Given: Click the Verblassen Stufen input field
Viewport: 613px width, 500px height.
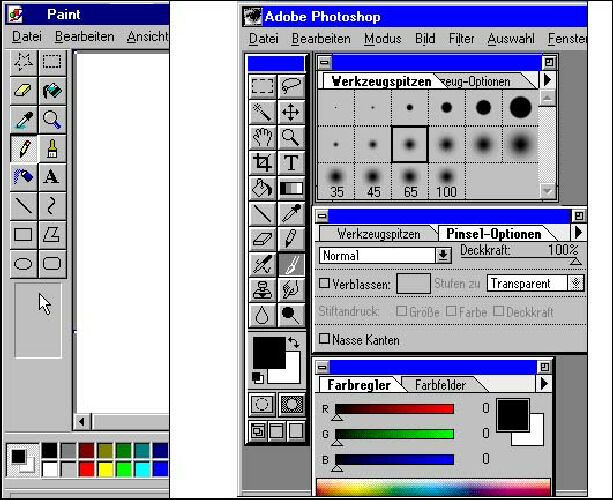Looking at the screenshot, I should 413,283.
